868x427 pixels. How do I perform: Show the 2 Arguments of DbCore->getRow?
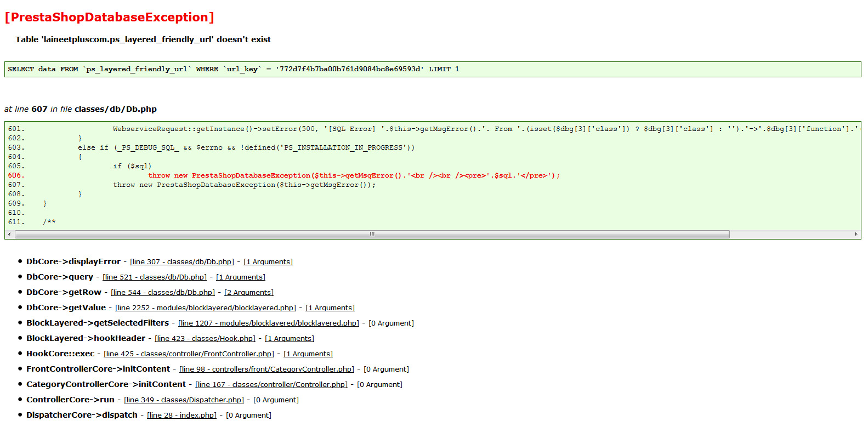pyautogui.click(x=249, y=293)
